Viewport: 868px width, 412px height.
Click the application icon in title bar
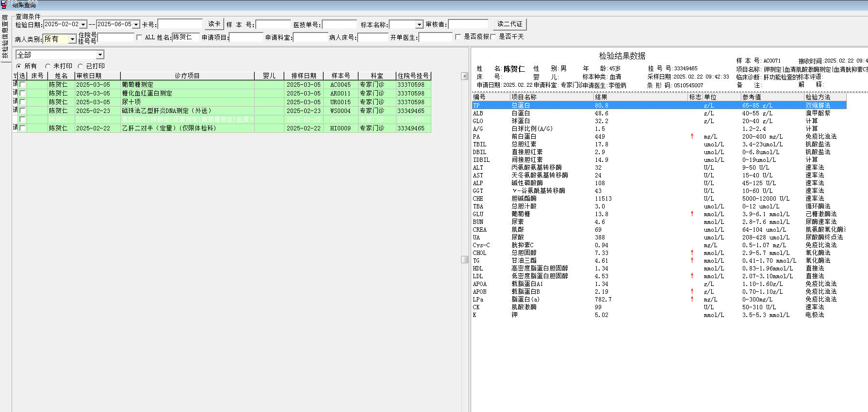click(3, 4)
